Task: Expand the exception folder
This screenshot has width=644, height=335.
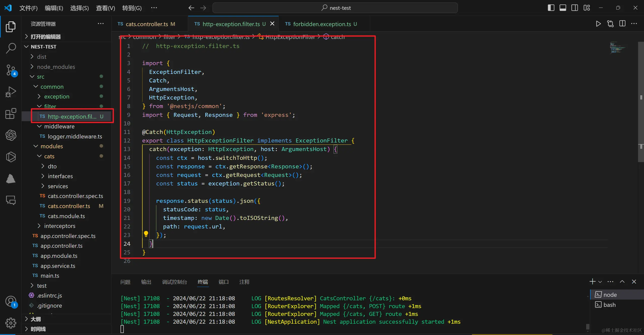Action: 66,97
